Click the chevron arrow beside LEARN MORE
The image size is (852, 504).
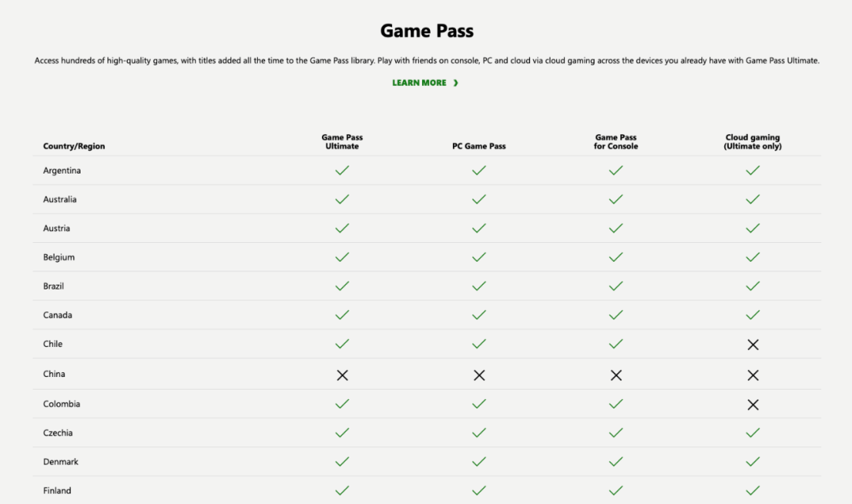coord(456,83)
